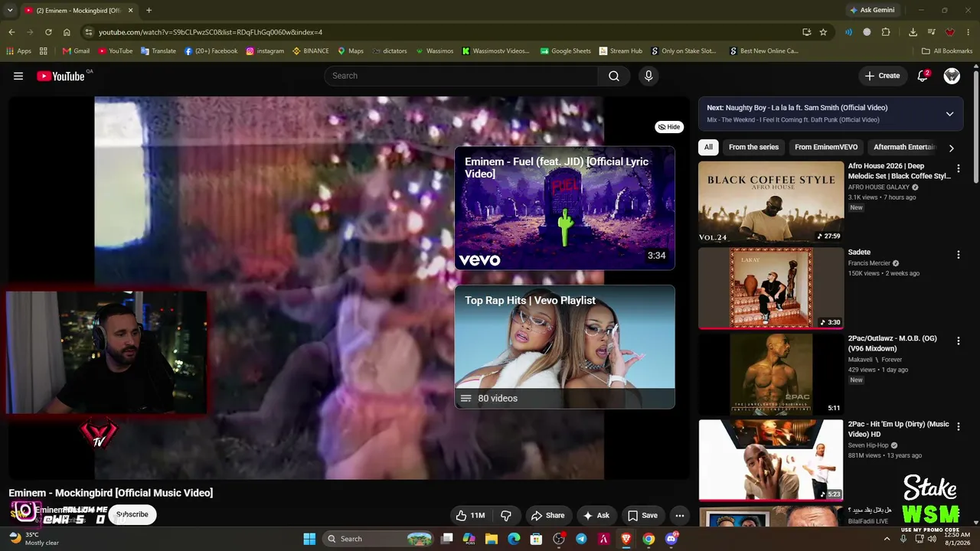The image size is (980, 551).
Task: Open Top Rap Hits Vevo Playlist card
Action: 565,347
